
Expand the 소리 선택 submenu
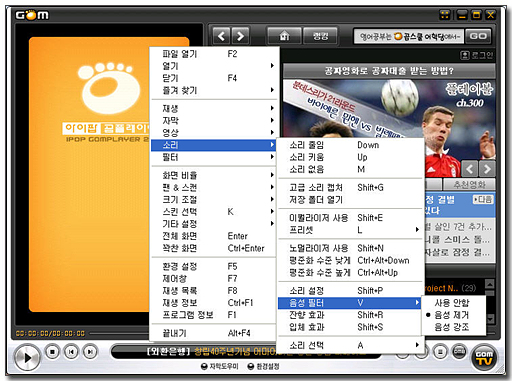351,345
